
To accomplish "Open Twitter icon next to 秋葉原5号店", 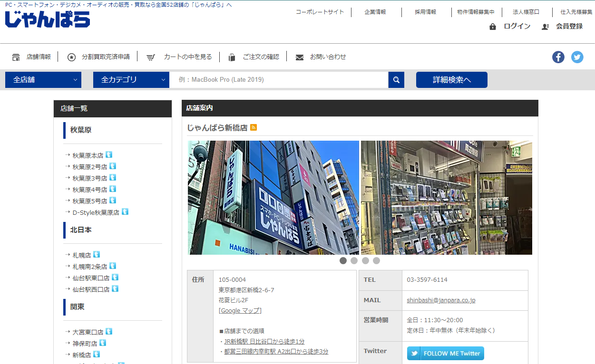I will pyautogui.click(x=113, y=200).
